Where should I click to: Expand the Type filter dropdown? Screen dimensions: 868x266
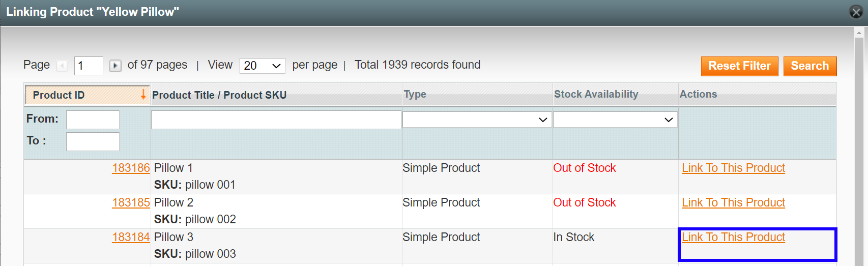click(x=477, y=120)
